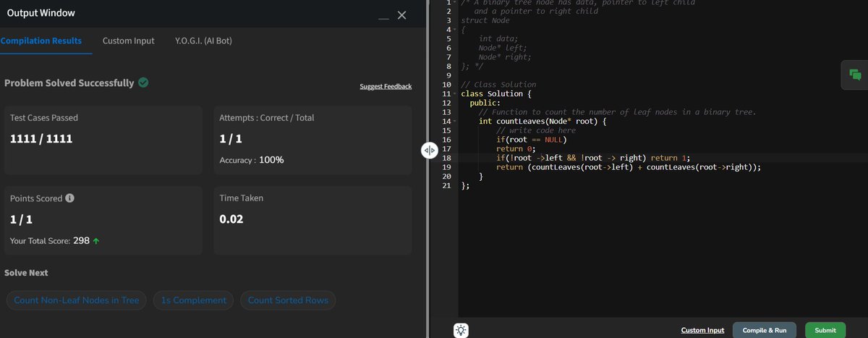
Task: Click the 'Test Cases Passed' label
Action: pos(44,117)
